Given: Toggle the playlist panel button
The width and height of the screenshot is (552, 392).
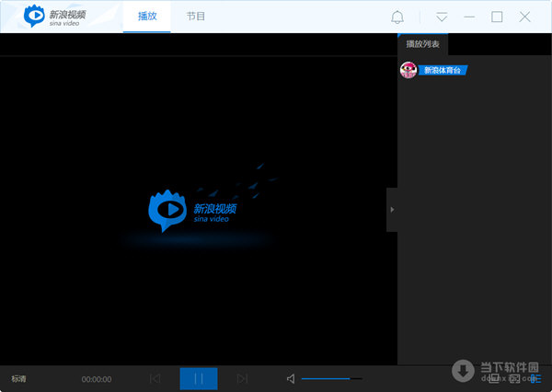Looking at the screenshot, I should [x=535, y=378].
